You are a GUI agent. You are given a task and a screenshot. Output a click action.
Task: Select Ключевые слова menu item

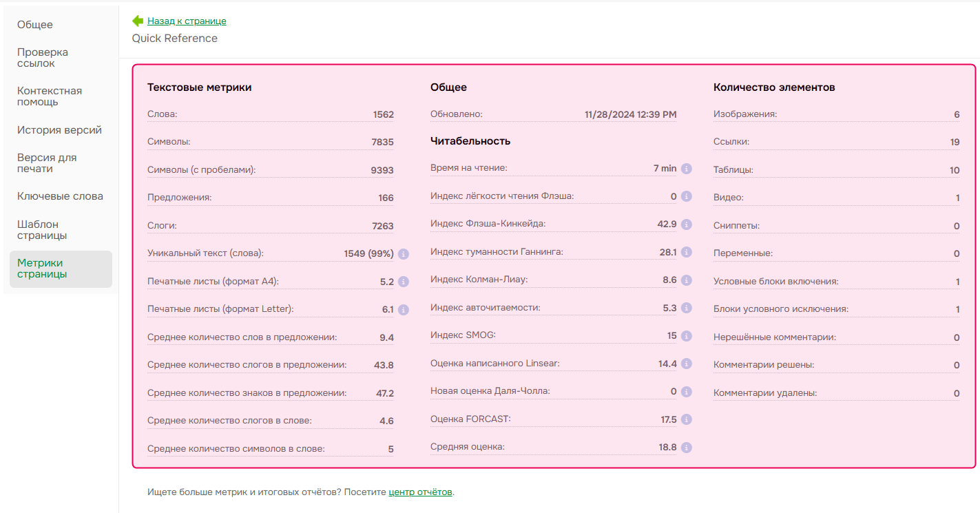click(60, 196)
